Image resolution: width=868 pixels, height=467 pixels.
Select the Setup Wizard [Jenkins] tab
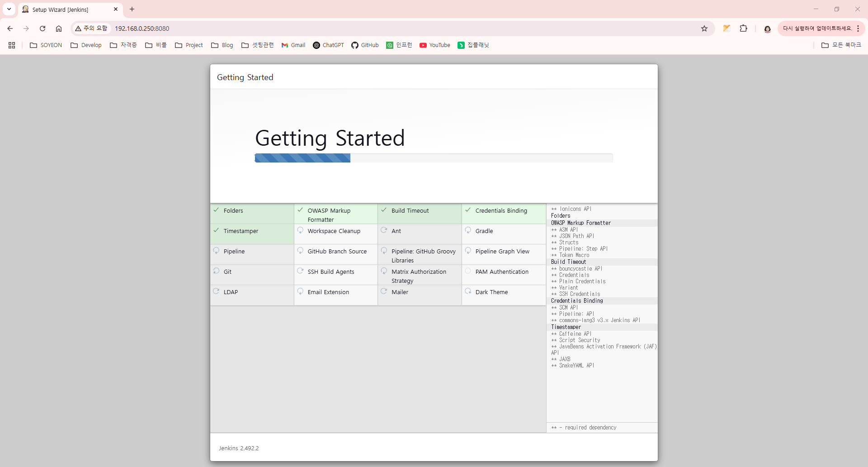click(x=70, y=10)
